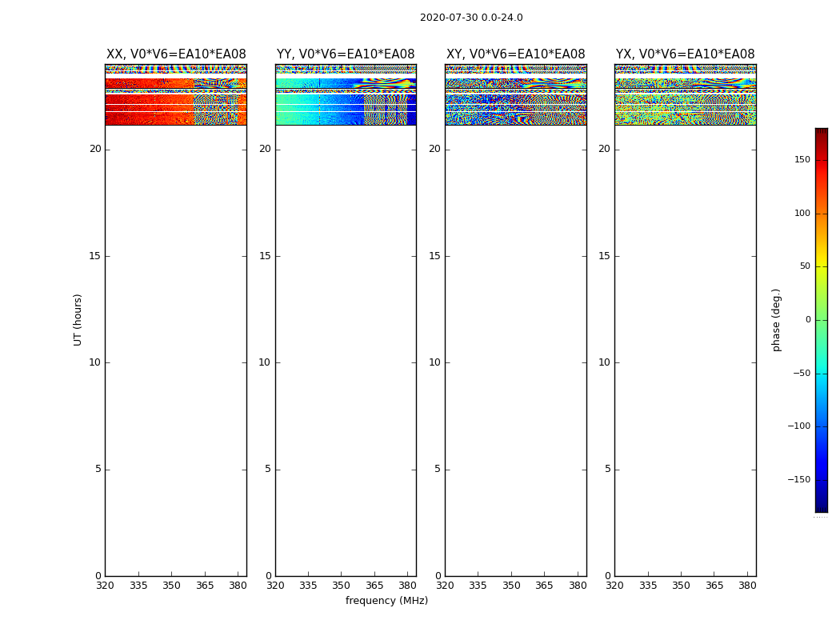Click the YX panel title text
Screen dimensions: 840x640
[685, 54]
